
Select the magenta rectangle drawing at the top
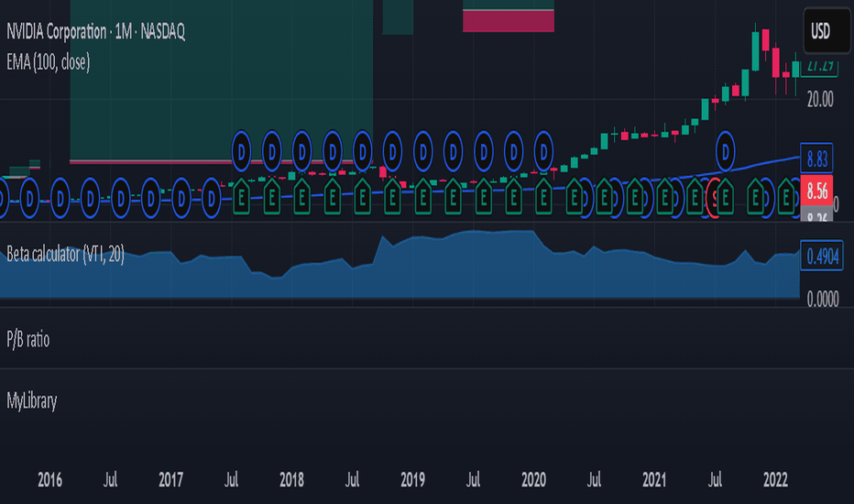(x=509, y=21)
